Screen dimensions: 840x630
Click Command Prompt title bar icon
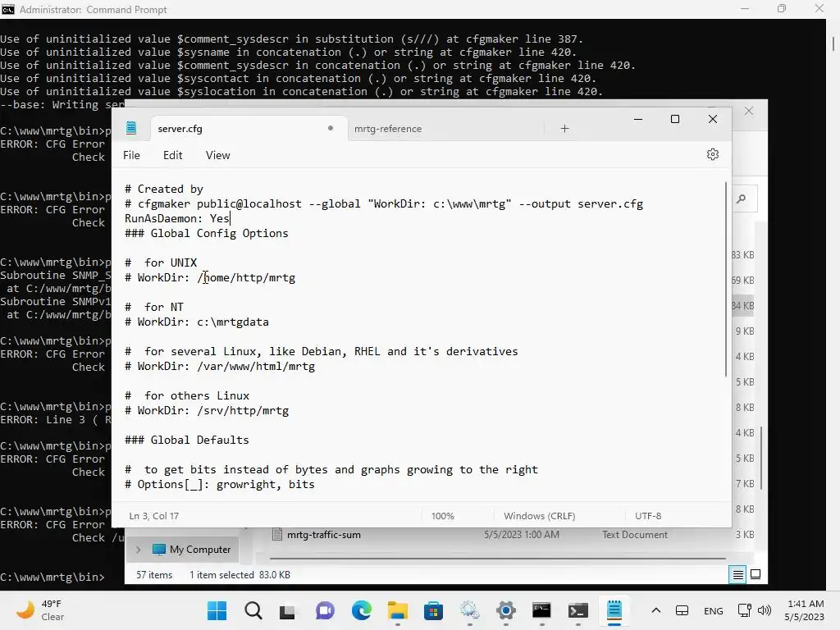(8, 9)
